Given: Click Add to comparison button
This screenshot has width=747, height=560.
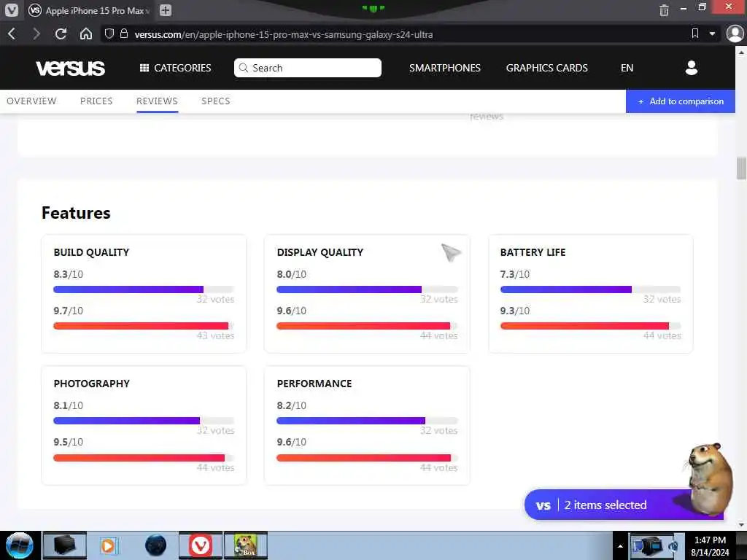Looking at the screenshot, I should coord(681,101).
